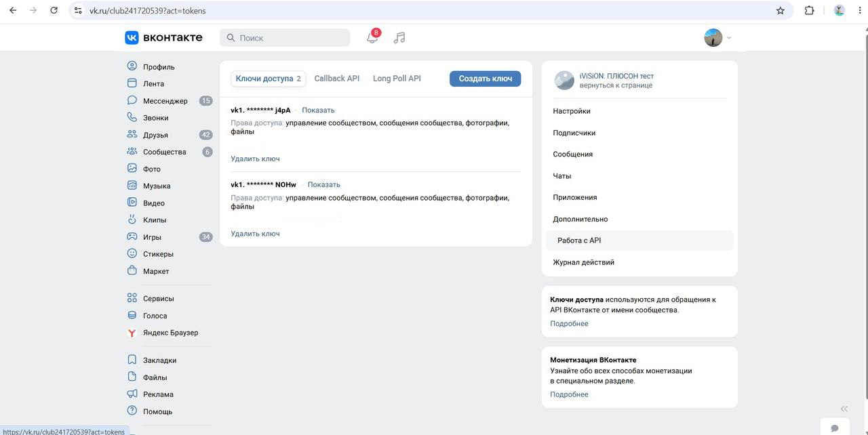This screenshot has height=435, width=868.
Task: Click the Видео icon in sidebar
Action: pyautogui.click(x=132, y=203)
